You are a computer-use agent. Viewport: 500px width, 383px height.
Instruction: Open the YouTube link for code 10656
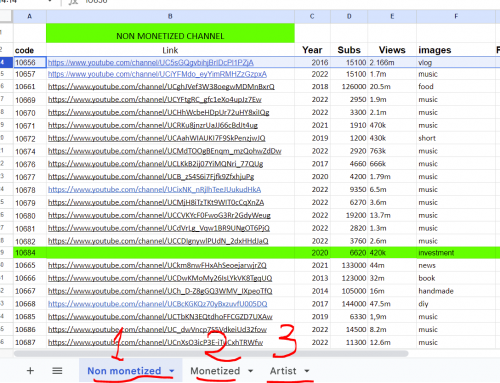(x=151, y=62)
